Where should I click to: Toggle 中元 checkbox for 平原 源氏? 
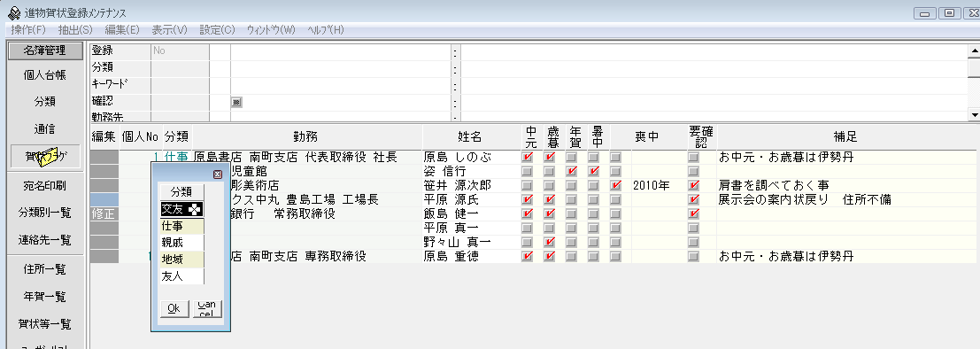coord(529,199)
